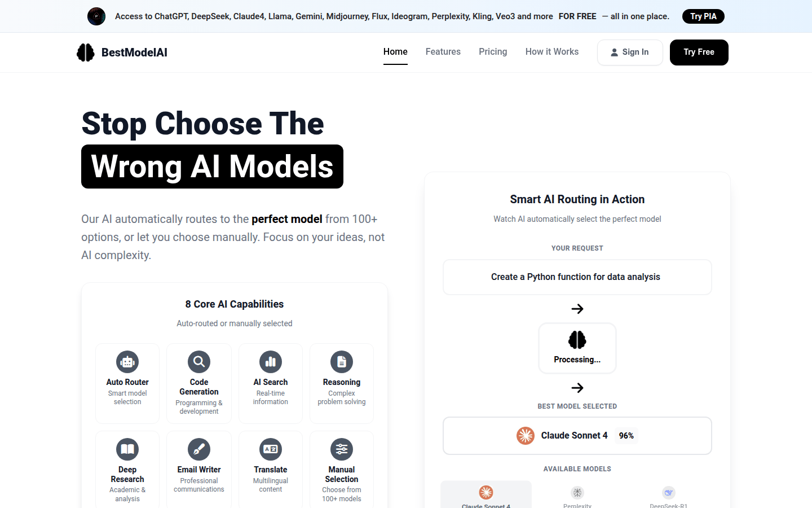Choose the Email Writer pen icon

pyautogui.click(x=199, y=449)
